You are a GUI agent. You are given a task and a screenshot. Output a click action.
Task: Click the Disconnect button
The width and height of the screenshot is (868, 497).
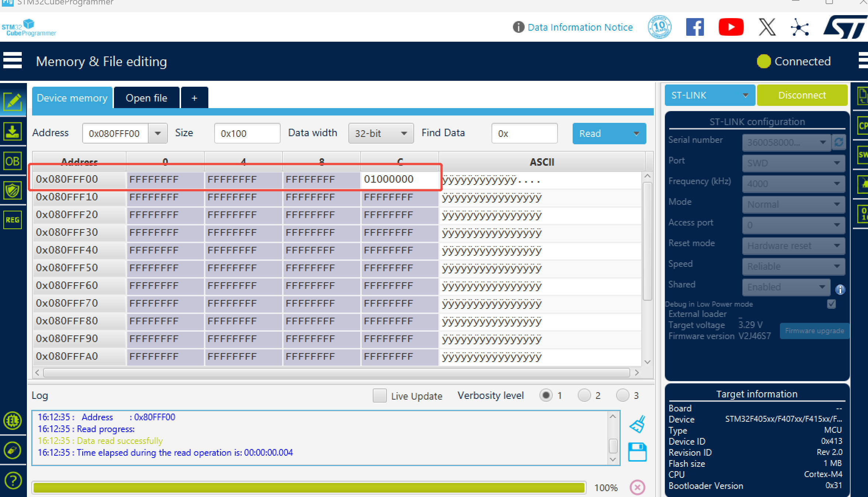pos(802,96)
